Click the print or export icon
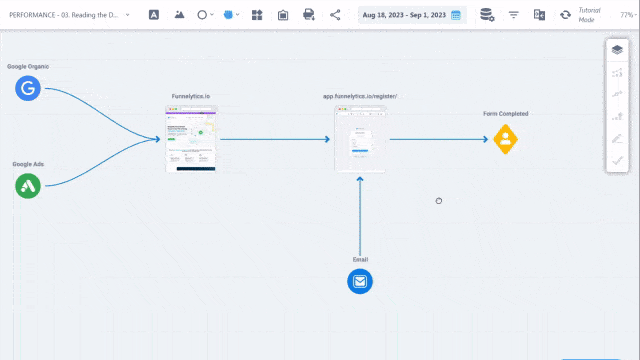 (309, 15)
